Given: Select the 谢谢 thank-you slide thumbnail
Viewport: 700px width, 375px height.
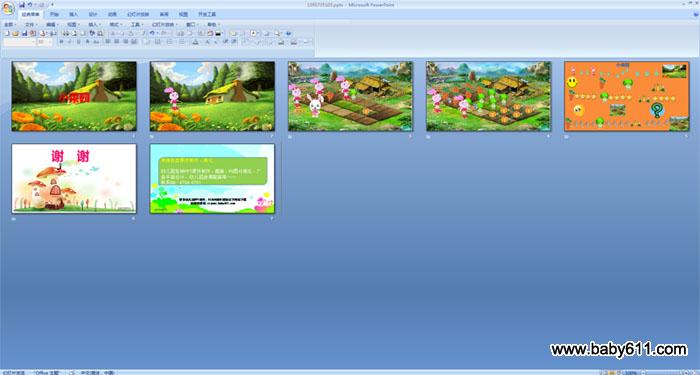Looking at the screenshot, I should (x=74, y=179).
